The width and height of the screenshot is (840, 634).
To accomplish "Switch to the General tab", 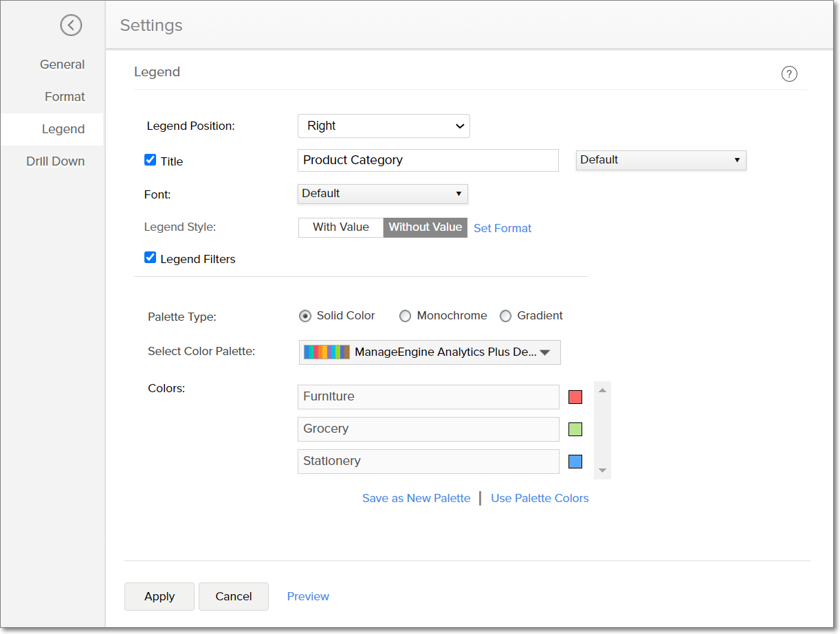I will [x=62, y=65].
